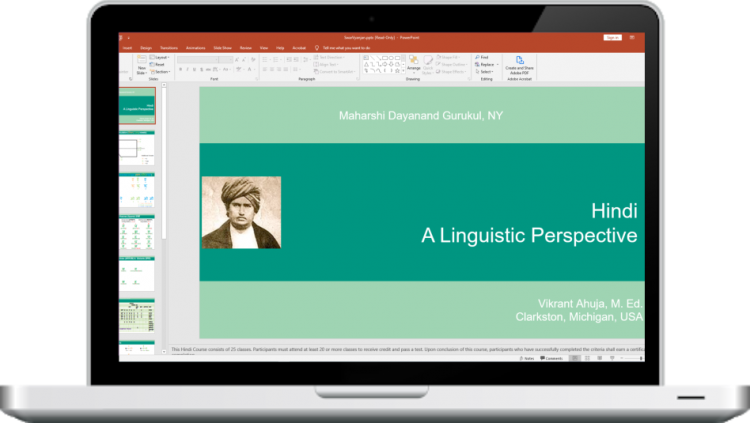The height and width of the screenshot is (423, 750).
Task: Click the Sign in button
Action: (612, 37)
